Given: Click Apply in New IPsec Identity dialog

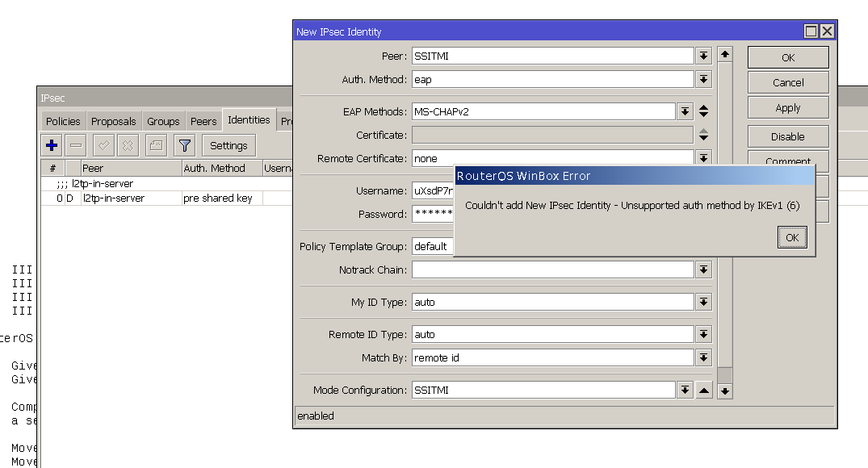Looking at the screenshot, I should 788,108.
